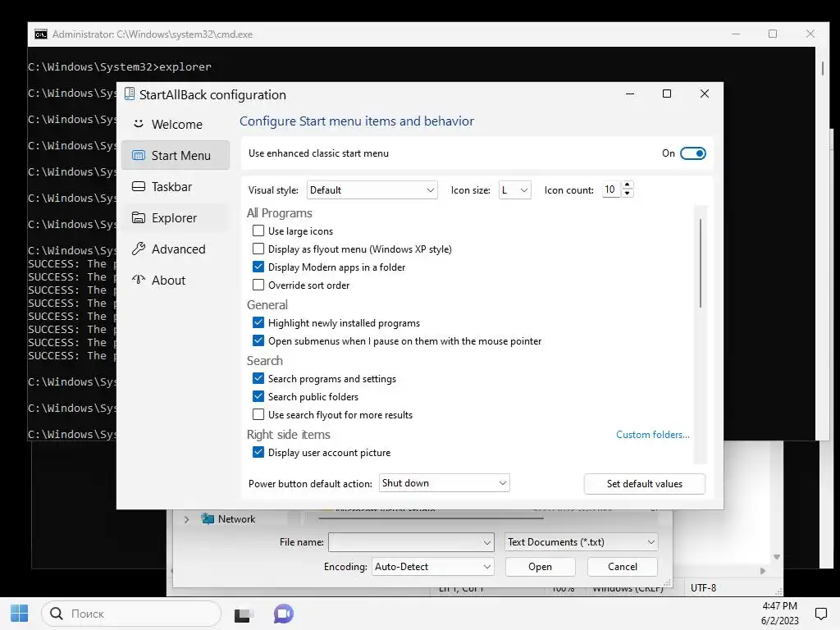Open the Custom folders link
This screenshot has height=630, width=840.
click(x=652, y=435)
